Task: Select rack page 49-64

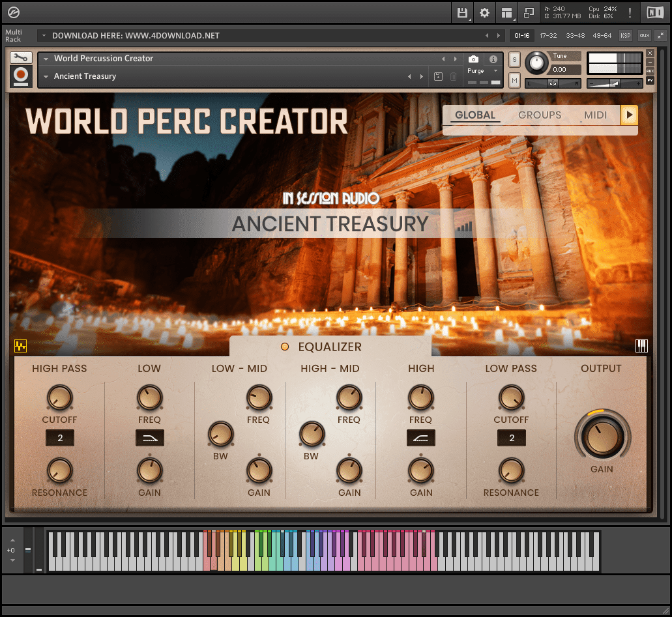Action: coord(602,36)
